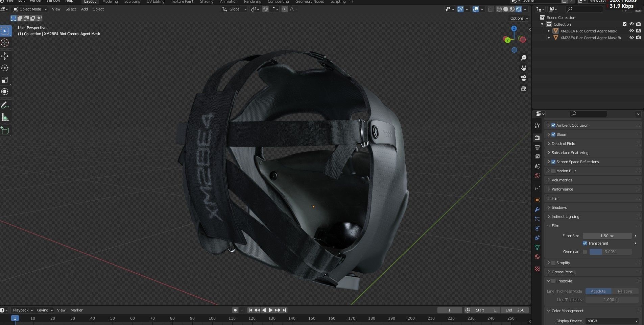644x325 pixels.
Task: Enable the Motion Blur checkbox
Action: (x=553, y=171)
